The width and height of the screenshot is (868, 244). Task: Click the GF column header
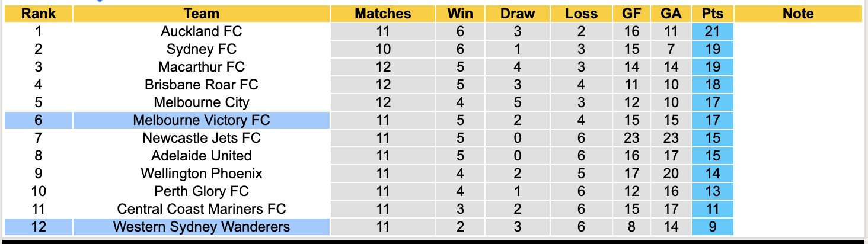pos(631,14)
